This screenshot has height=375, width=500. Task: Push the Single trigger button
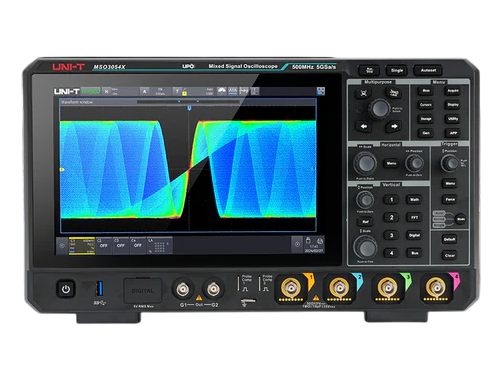397,70
